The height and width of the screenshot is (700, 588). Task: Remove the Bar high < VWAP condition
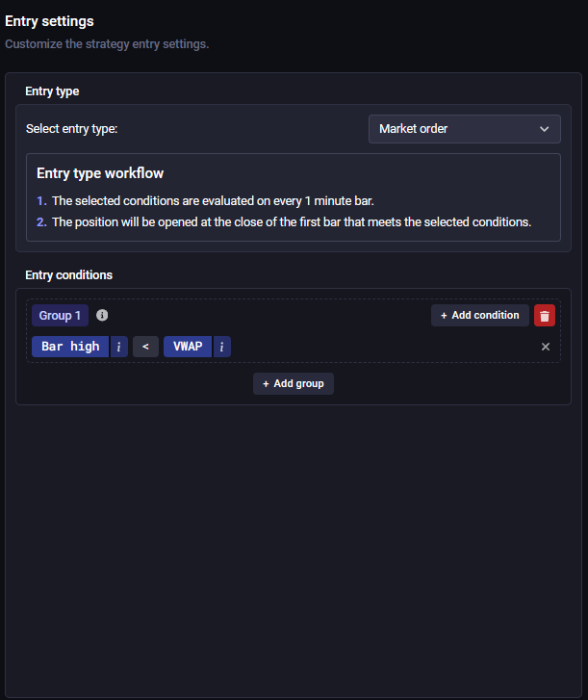(545, 347)
